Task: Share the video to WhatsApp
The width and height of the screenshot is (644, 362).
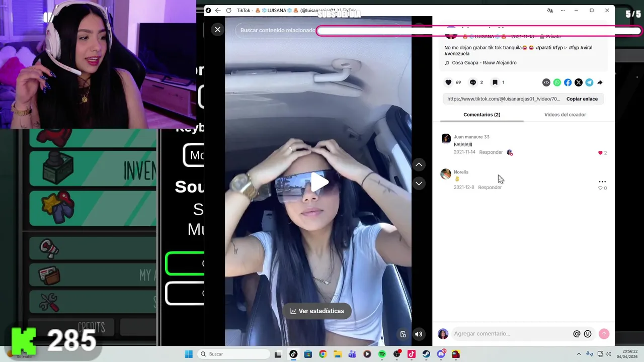Action: (x=557, y=82)
